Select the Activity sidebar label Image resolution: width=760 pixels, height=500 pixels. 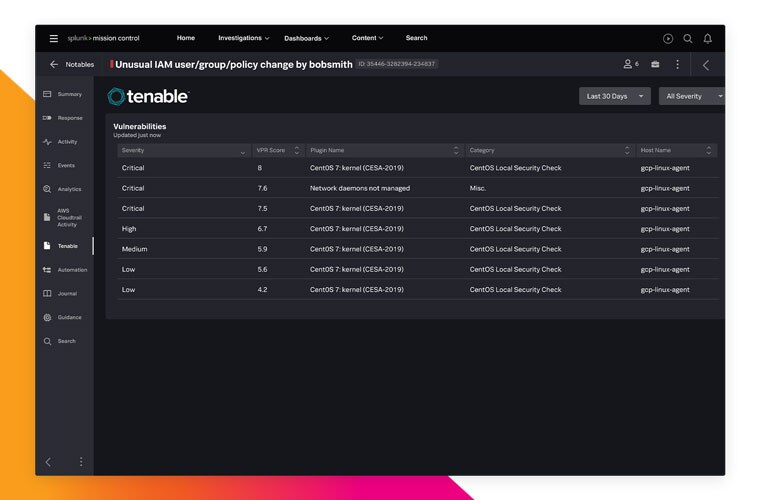(67, 142)
